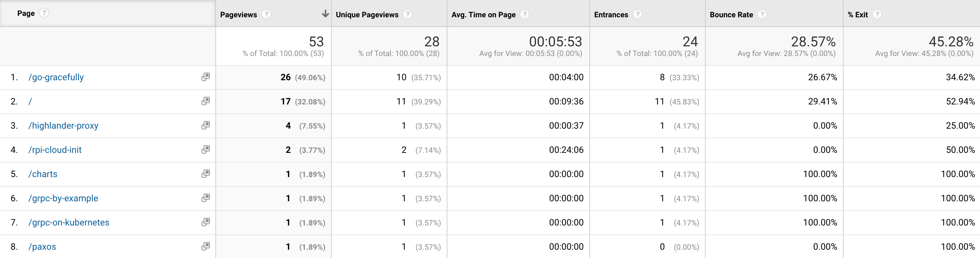Toggle Pageviews sort direction arrow
The image size is (980, 258).
pos(325,14)
